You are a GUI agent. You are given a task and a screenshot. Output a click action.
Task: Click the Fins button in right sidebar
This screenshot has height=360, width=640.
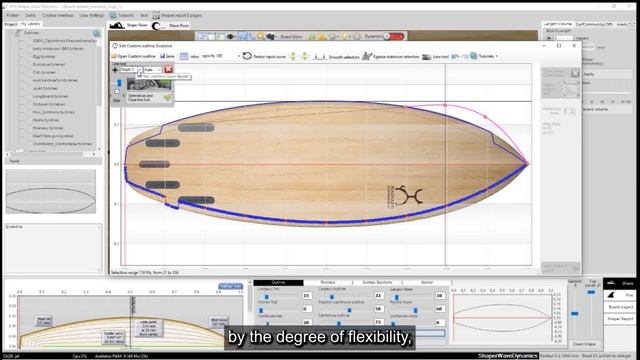point(620,295)
